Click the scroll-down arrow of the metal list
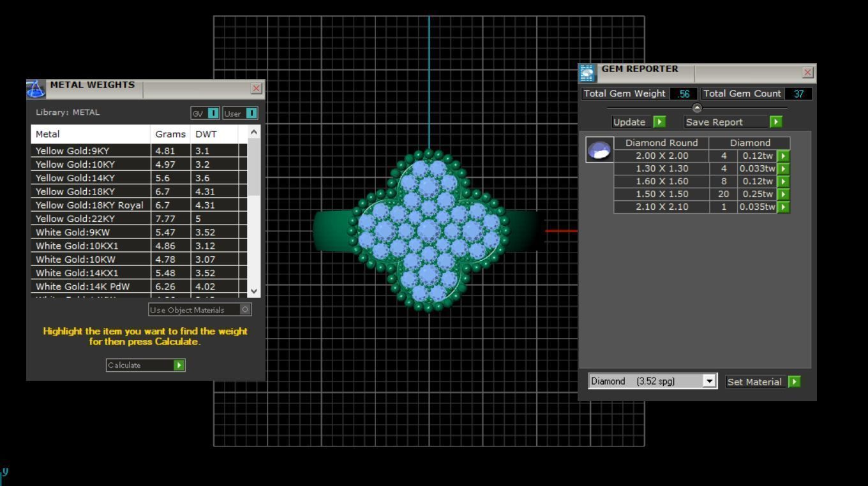Viewport: 868px width, 486px height. click(254, 291)
